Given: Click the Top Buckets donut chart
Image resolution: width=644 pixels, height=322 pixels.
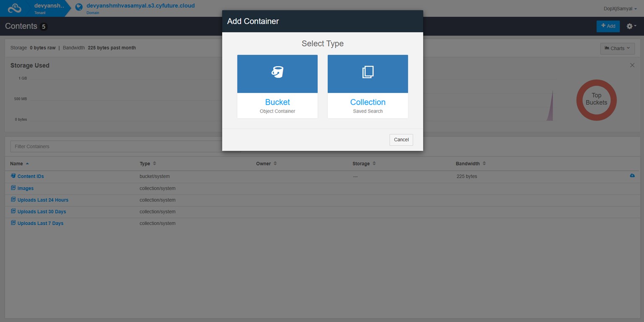Looking at the screenshot, I should pyautogui.click(x=596, y=99).
